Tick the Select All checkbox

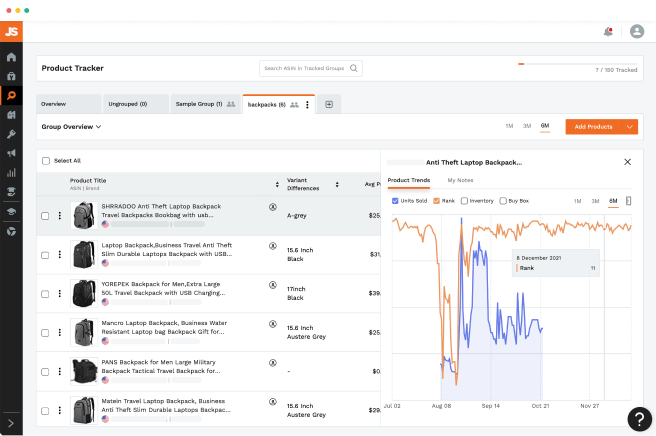(45, 161)
